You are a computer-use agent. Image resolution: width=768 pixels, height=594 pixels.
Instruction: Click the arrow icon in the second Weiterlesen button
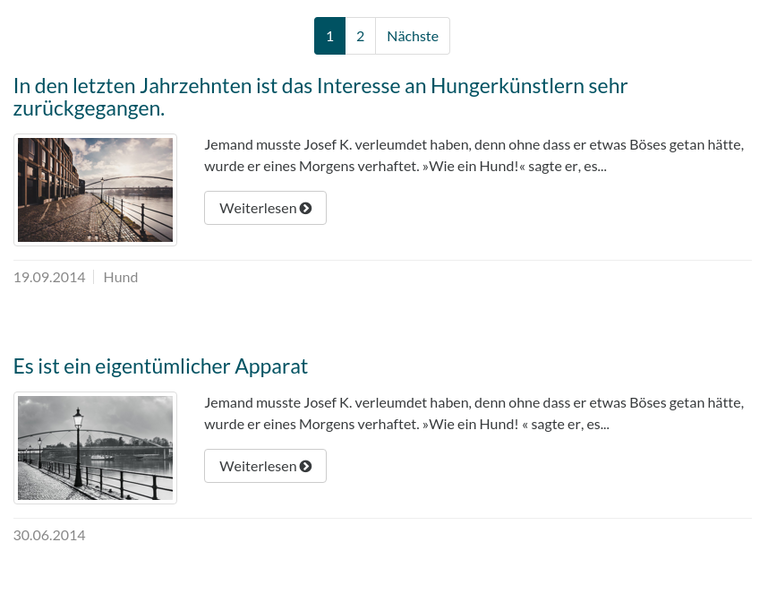[306, 466]
